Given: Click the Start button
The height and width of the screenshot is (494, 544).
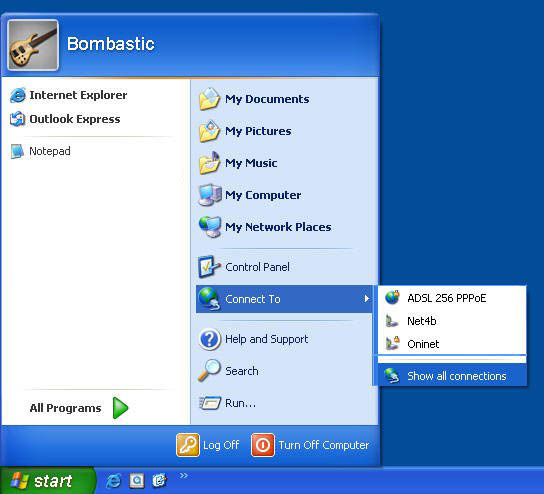Looking at the screenshot, I should 48,480.
